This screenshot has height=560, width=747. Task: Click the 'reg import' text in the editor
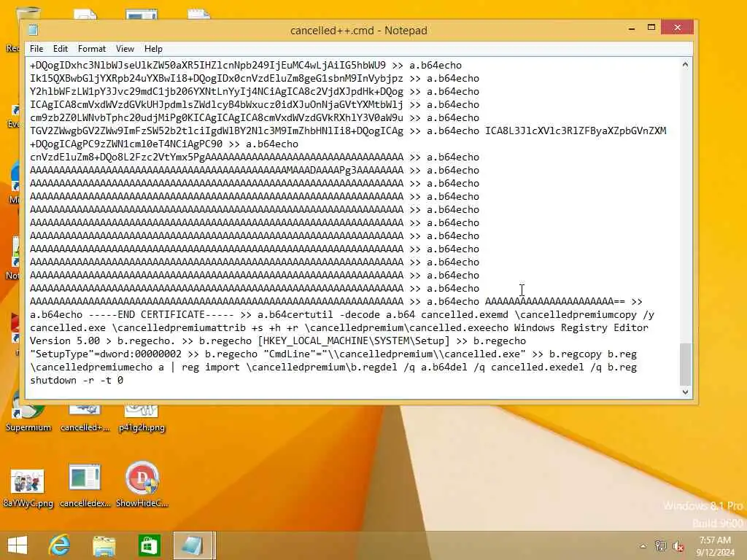pyautogui.click(x=211, y=367)
